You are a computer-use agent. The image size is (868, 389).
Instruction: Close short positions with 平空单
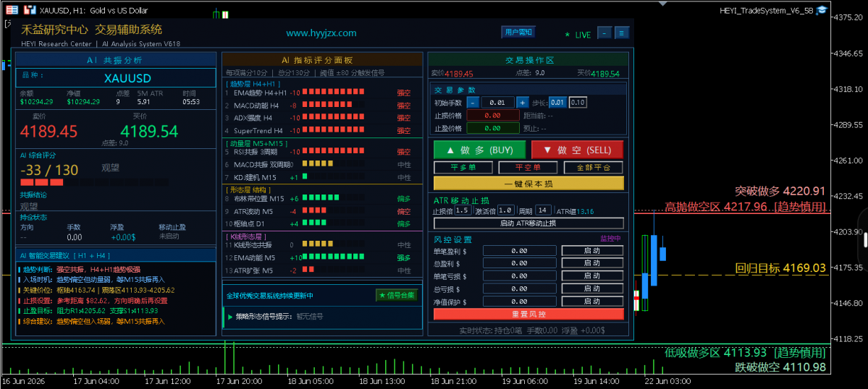coord(528,168)
